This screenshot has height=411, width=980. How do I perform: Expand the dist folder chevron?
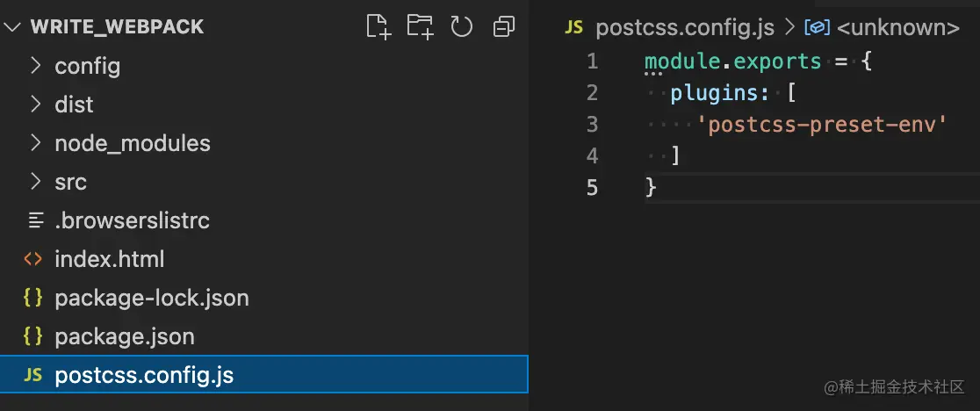(x=36, y=105)
